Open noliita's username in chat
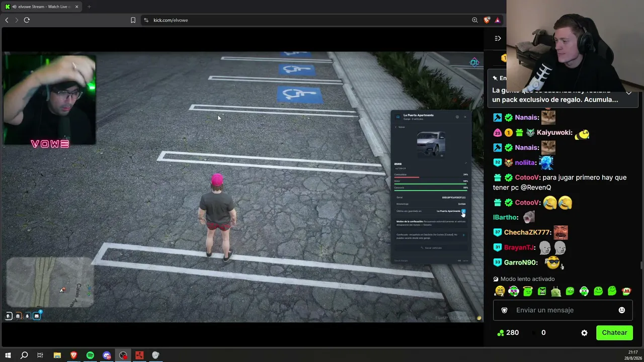 click(x=525, y=162)
